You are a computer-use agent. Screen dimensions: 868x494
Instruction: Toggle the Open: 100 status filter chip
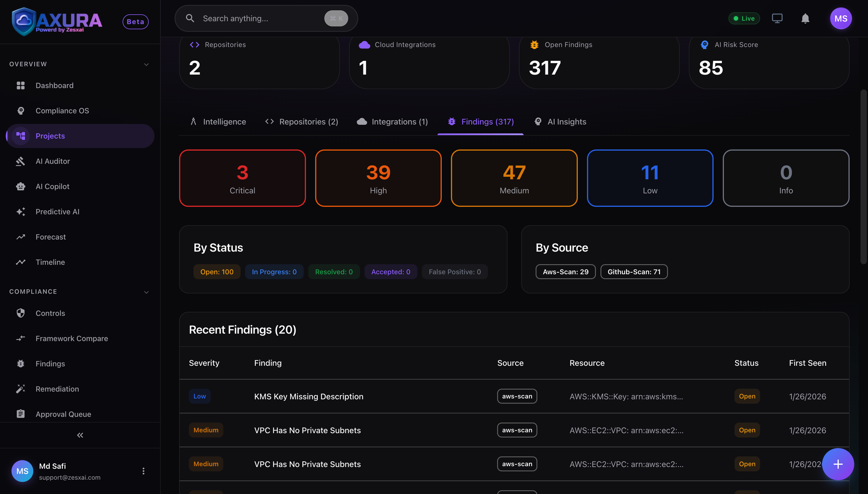point(217,271)
